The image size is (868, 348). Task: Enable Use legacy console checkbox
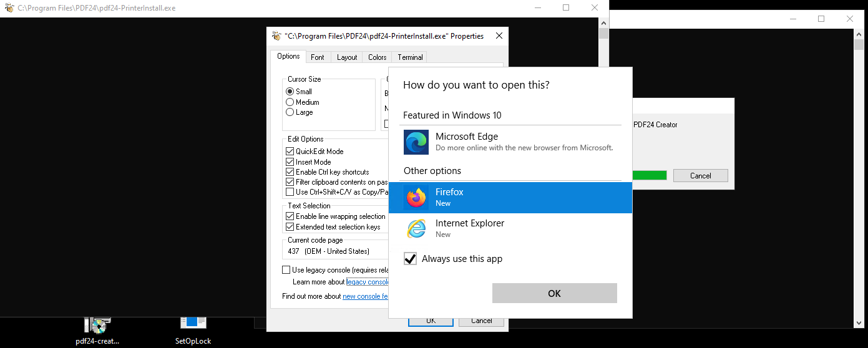286,270
